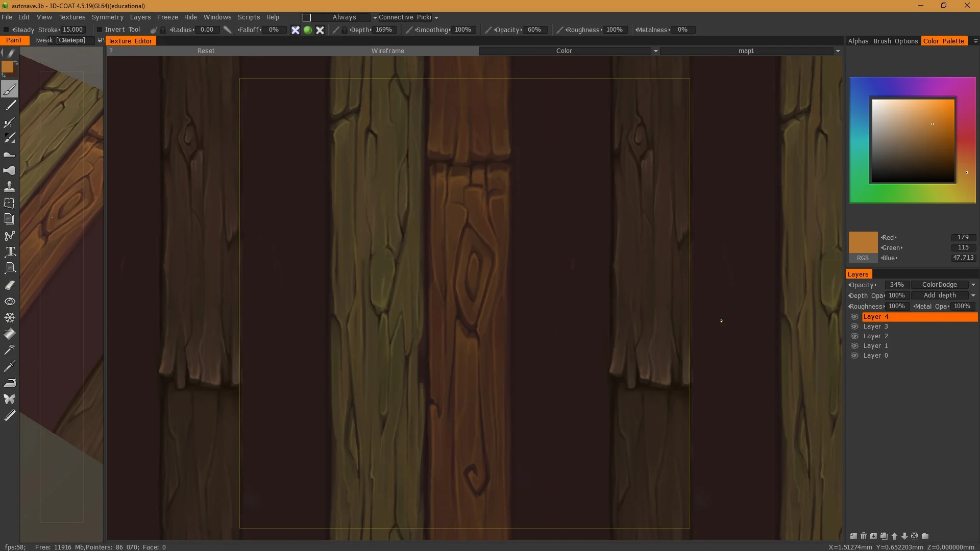Click the Red value 179 field
980x551 pixels.
[963, 238]
